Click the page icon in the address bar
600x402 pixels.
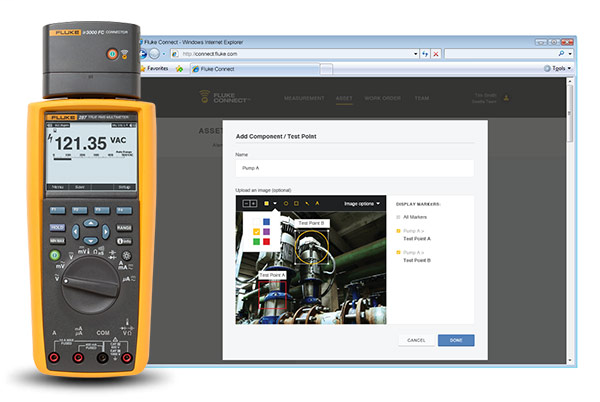[175, 54]
